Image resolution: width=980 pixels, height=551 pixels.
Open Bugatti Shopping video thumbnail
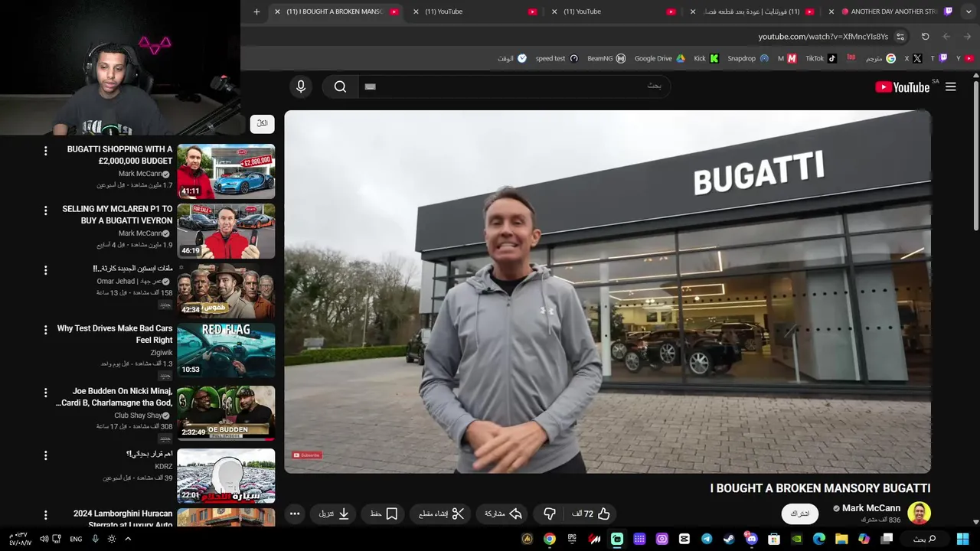(x=226, y=171)
